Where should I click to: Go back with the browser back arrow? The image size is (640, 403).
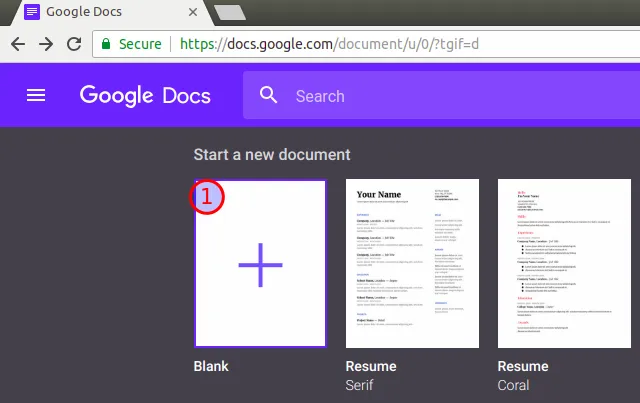coord(19,44)
